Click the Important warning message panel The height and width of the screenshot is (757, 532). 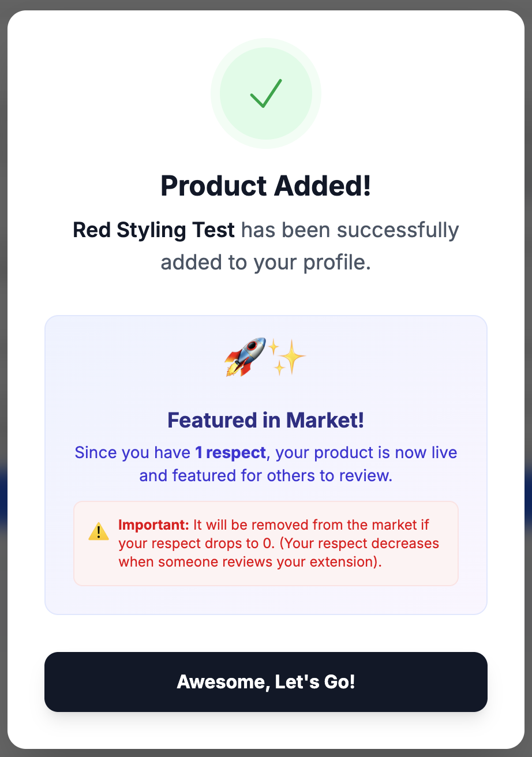point(265,543)
